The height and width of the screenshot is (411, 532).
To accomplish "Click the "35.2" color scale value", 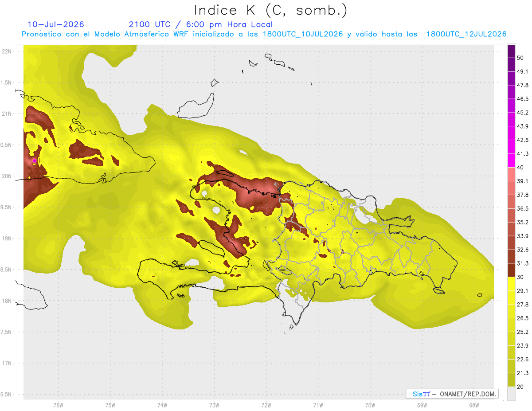I will (x=523, y=222).
